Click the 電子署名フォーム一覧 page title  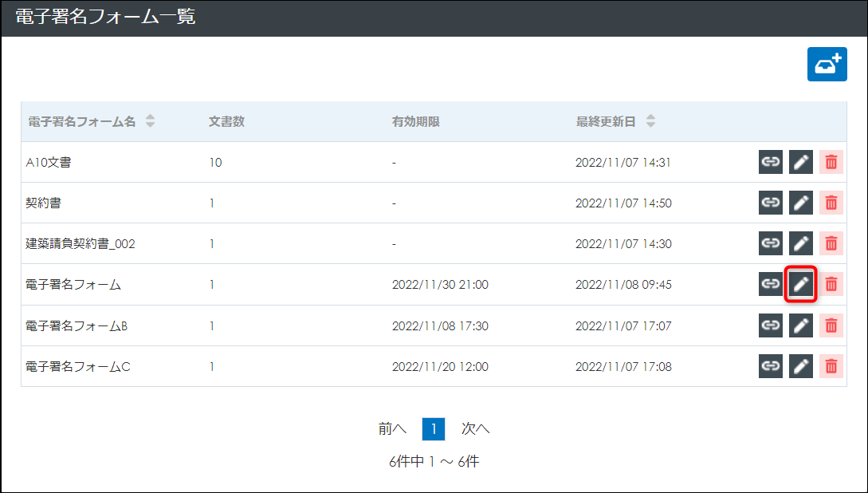pos(105,17)
